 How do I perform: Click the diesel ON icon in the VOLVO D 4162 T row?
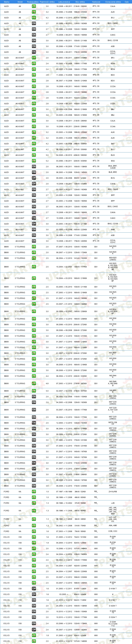[x=34, y=600]
